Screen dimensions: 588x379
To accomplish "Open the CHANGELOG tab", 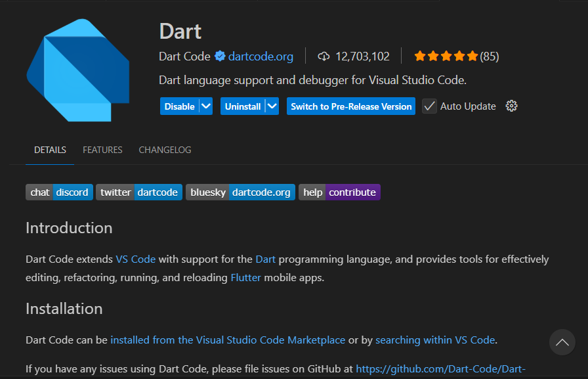I will pyautogui.click(x=165, y=150).
